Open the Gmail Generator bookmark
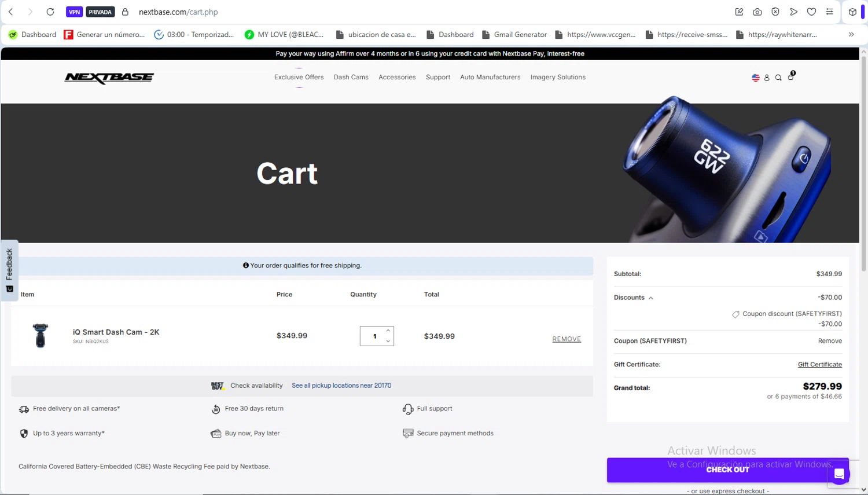The image size is (868, 495). coord(514,35)
